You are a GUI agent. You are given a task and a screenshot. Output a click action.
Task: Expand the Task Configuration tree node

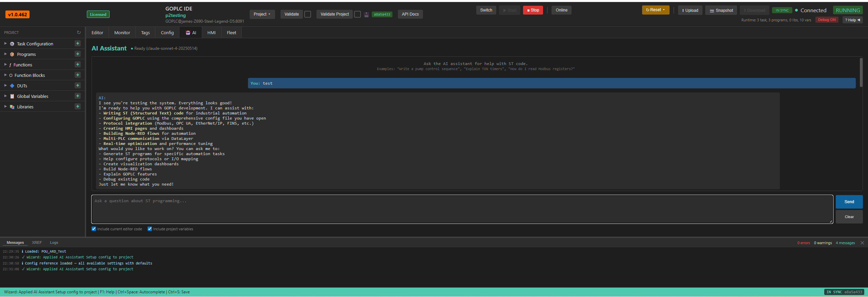5,44
